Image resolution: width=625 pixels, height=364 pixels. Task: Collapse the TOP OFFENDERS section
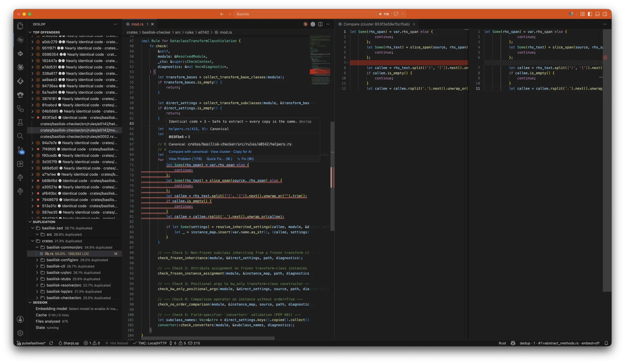click(30, 32)
